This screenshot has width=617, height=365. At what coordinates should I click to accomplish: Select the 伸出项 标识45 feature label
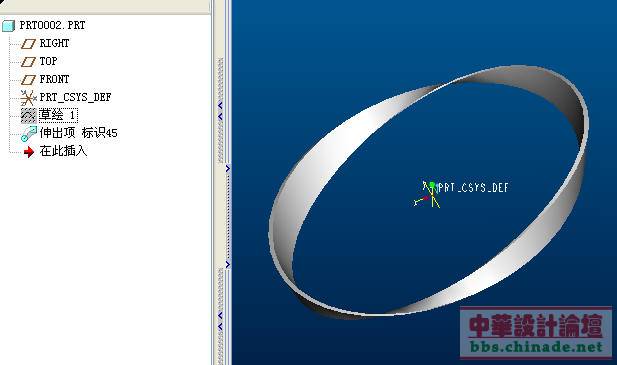[78, 133]
